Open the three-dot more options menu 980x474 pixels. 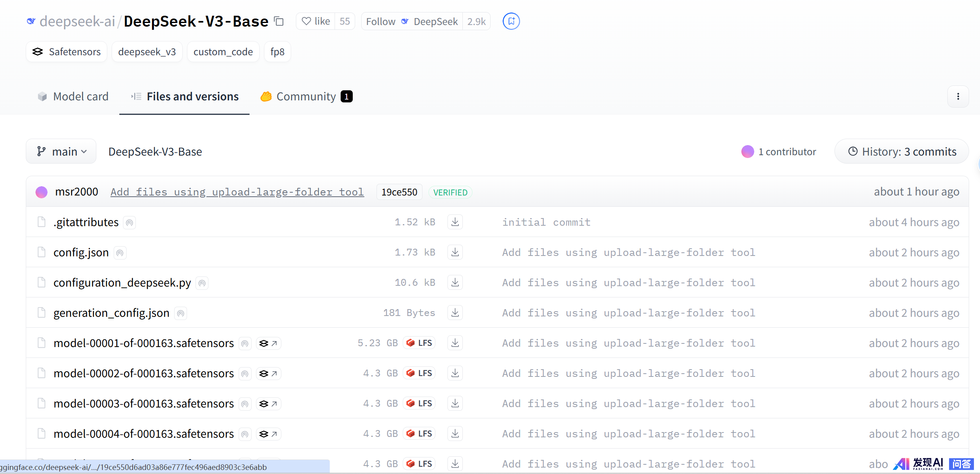[958, 97]
